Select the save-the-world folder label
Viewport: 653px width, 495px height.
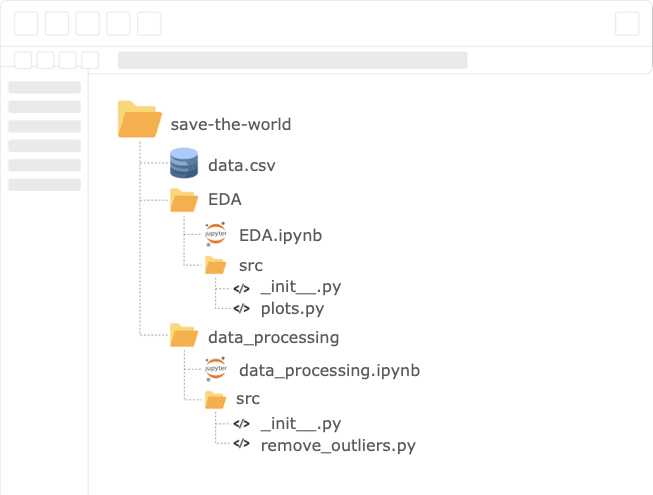click(231, 124)
